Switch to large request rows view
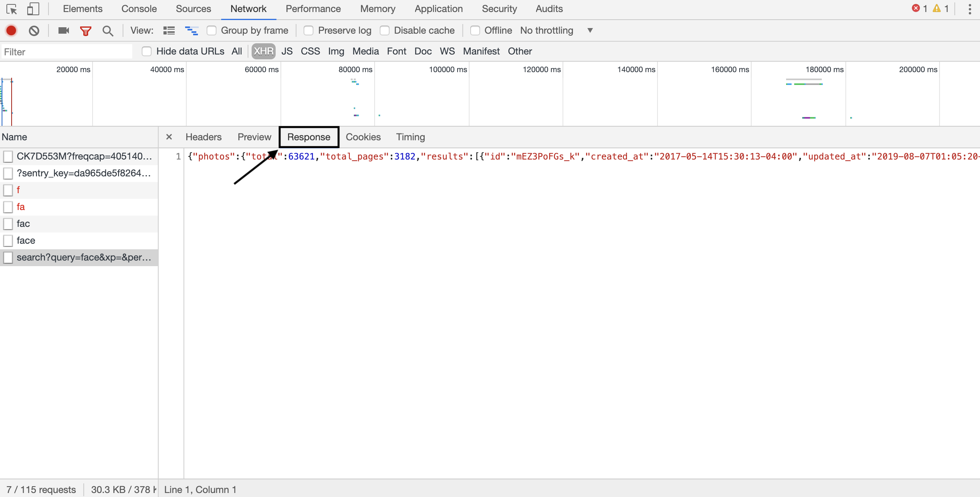This screenshot has height=497, width=980. pos(169,30)
